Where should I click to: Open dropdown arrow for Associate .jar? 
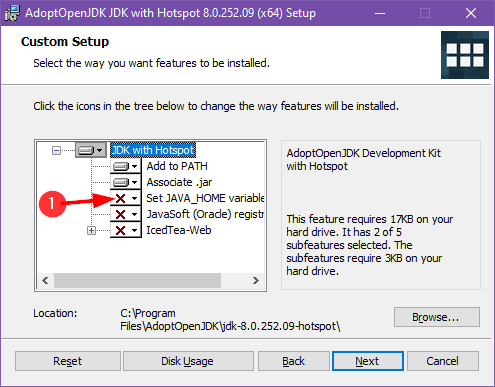134,182
